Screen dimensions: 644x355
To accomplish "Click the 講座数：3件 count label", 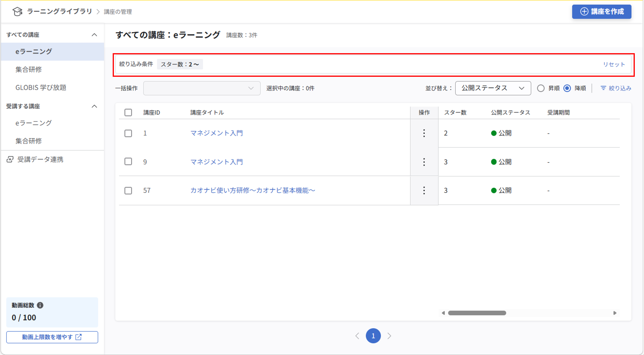I will [x=241, y=35].
